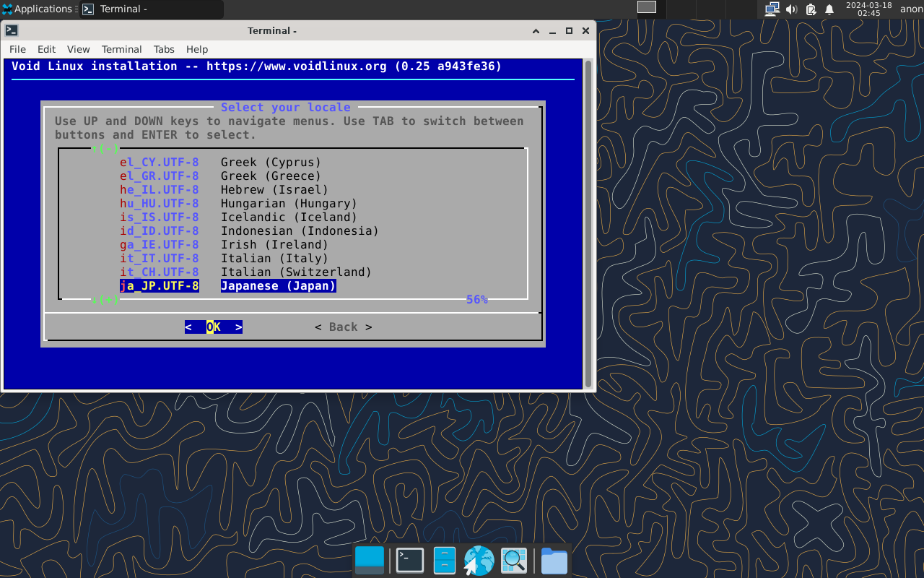The width and height of the screenshot is (924, 578).
Task: Select is_IS.UTF-8 Icelandic (Iceland) locale
Action: pyautogui.click(x=239, y=217)
